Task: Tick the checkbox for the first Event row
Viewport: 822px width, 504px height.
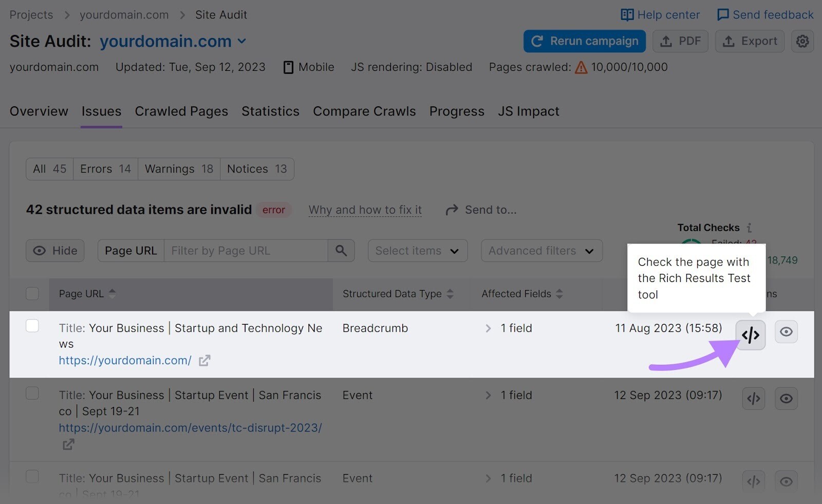Action: coord(32,393)
